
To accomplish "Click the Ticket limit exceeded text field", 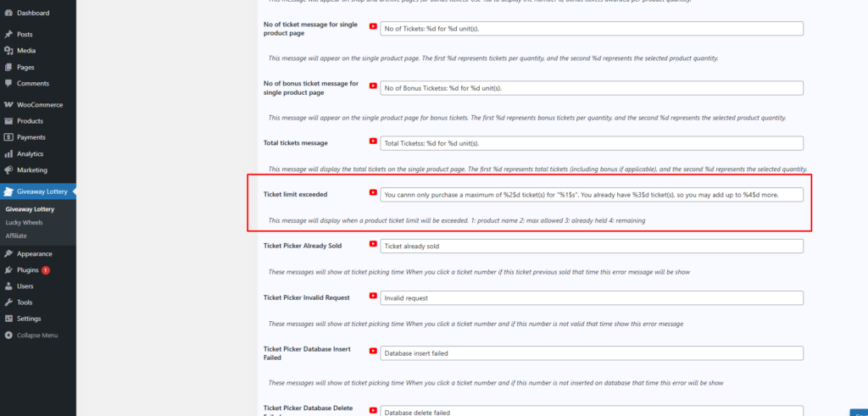I will [x=591, y=195].
